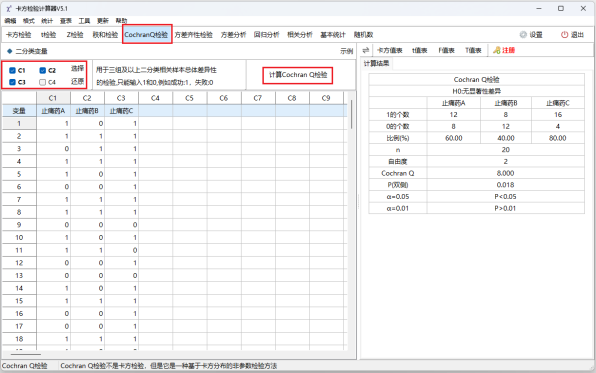Minimize the calculator window

coord(539,8)
